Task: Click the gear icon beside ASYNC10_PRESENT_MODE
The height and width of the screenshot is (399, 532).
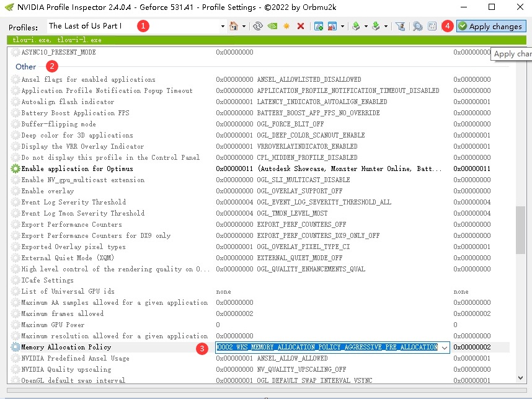Action: click(16, 52)
